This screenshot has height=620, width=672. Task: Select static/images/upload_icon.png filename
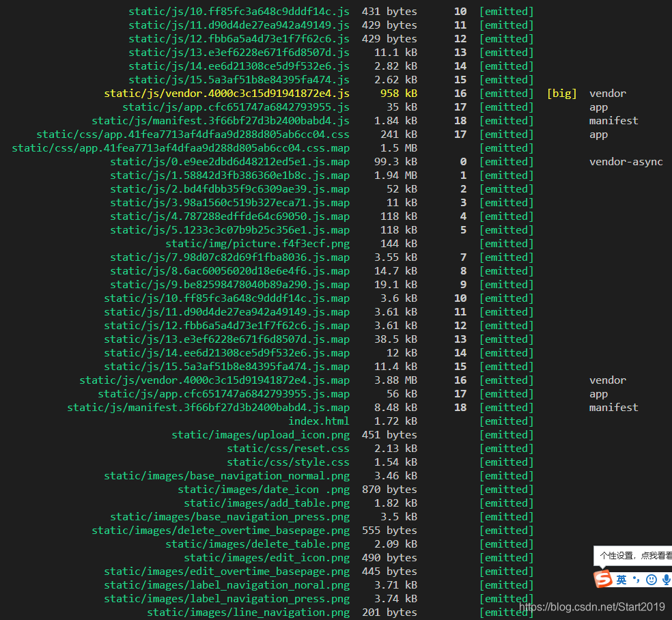tap(261, 435)
